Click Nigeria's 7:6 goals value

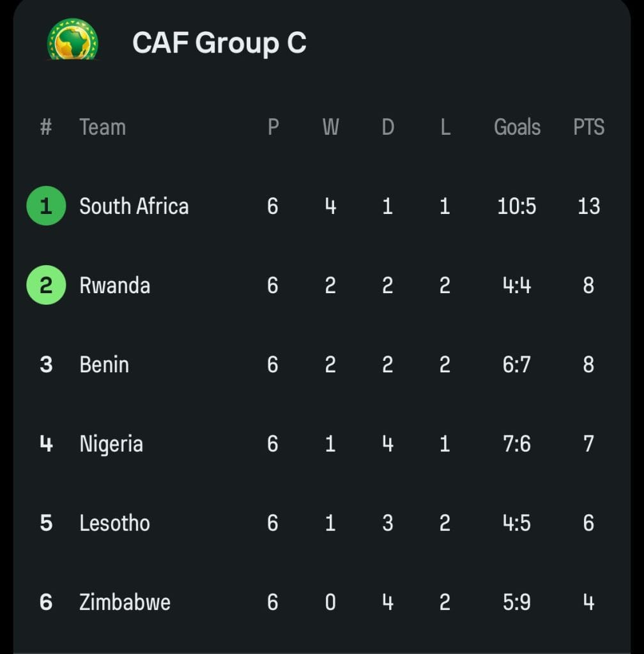pos(517,444)
